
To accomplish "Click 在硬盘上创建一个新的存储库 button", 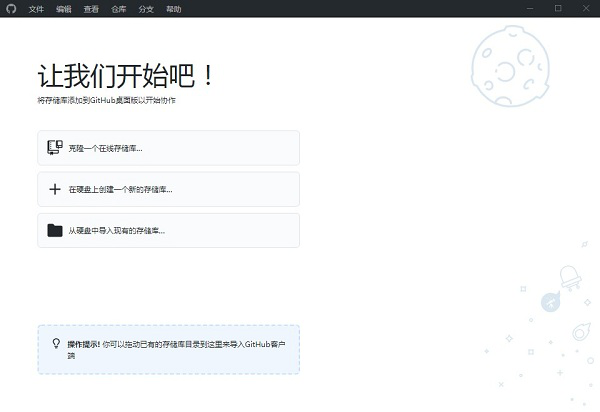I will click(168, 189).
